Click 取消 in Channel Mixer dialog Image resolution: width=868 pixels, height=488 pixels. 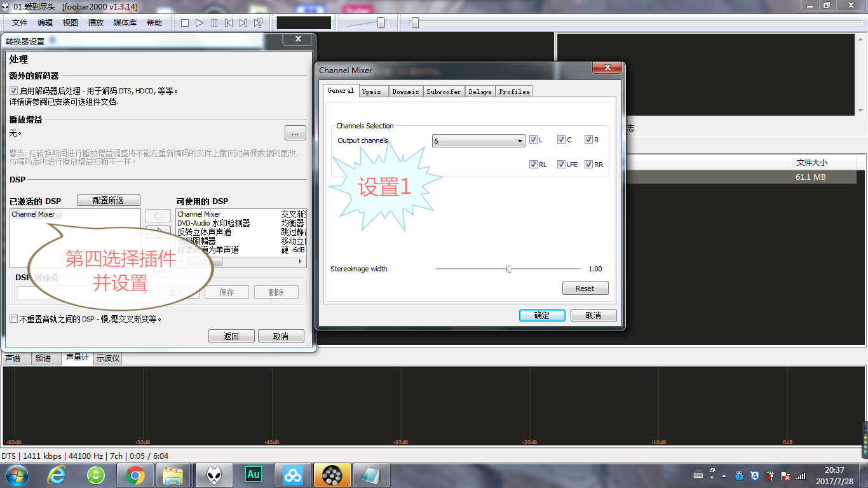[x=593, y=315]
